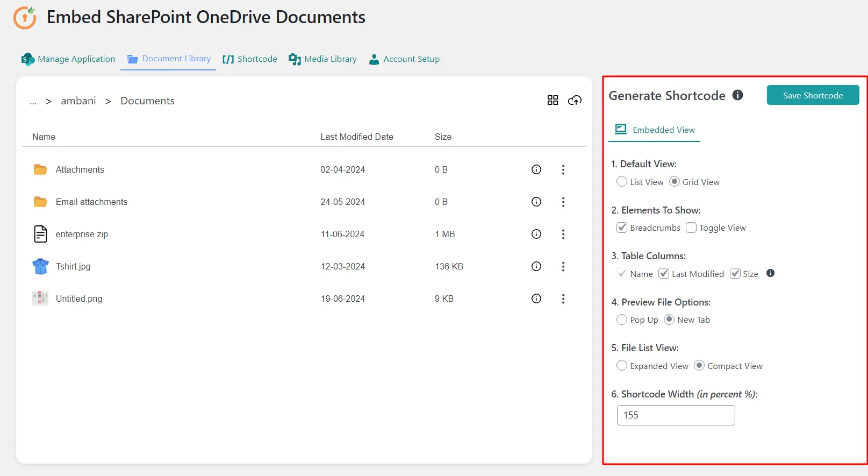Select New Tab preview option

(669, 319)
